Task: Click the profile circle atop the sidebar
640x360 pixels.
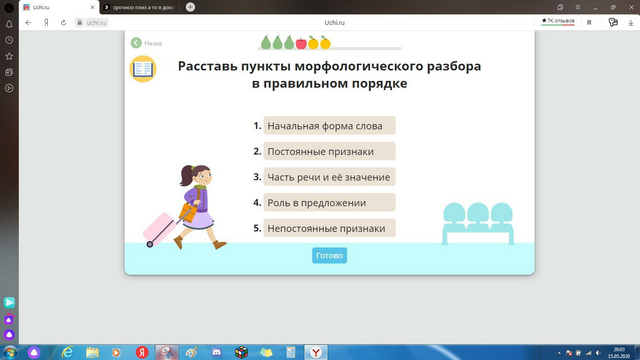Action: [9, 7]
